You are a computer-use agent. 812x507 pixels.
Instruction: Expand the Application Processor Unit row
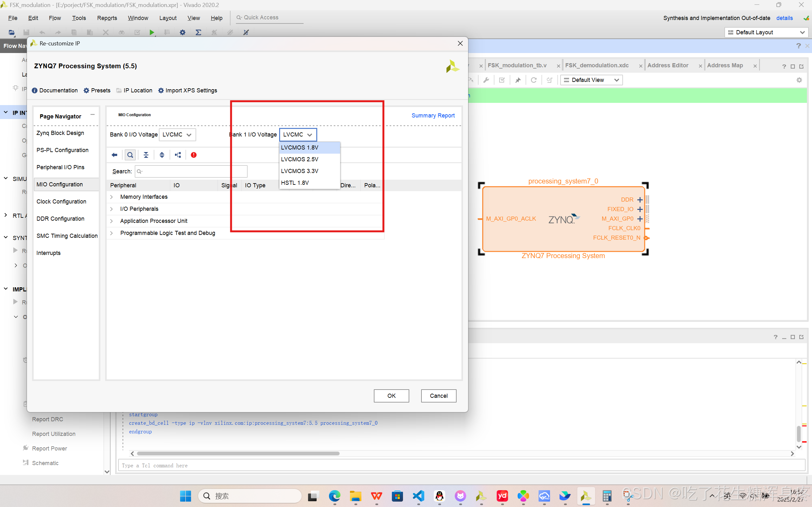pyautogui.click(x=111, y=221)
